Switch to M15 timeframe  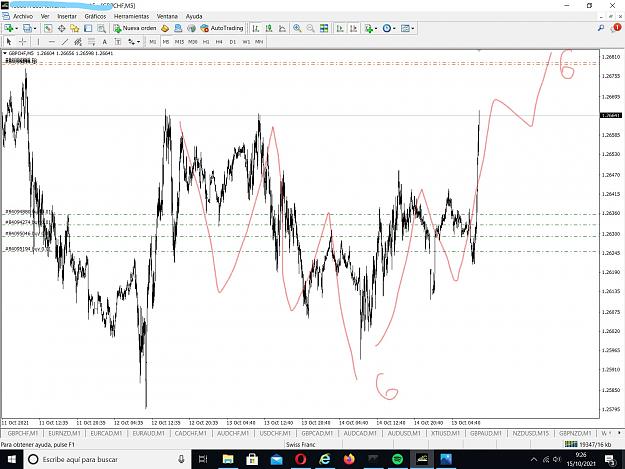pyautogui.click(x=179, y=42)
